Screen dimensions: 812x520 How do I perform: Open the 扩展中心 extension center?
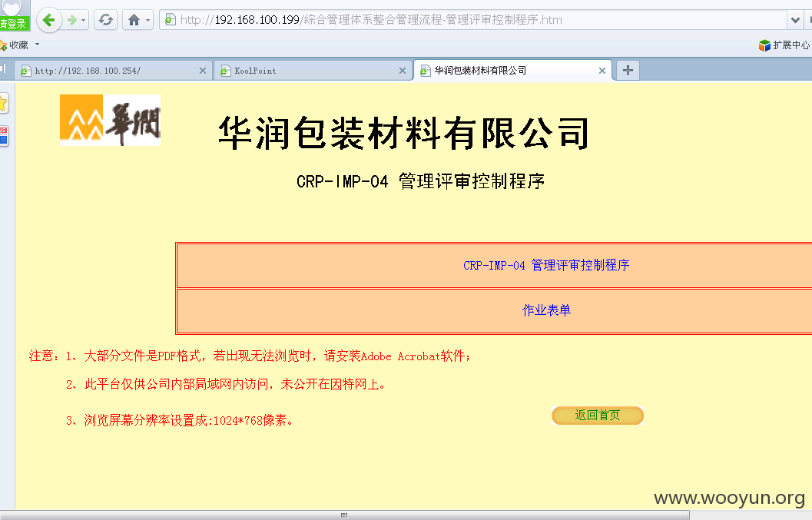784,45
